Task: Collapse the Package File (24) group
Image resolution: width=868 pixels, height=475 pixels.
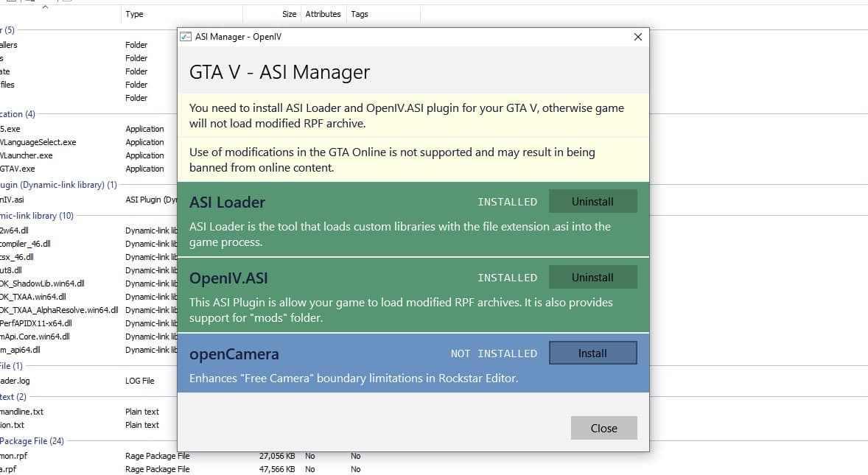Action: [32, 441]
